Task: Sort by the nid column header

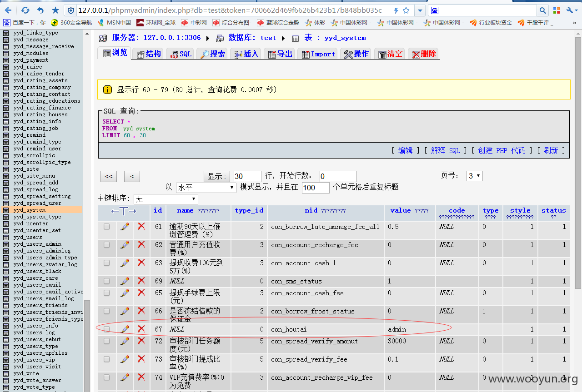Action: (311, 210)
